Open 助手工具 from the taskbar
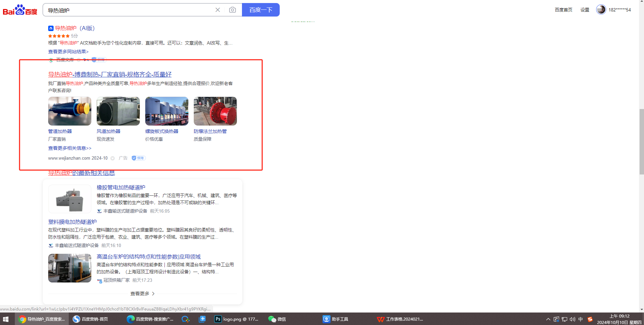Screen dimensions: 644x325 [336, 319]
